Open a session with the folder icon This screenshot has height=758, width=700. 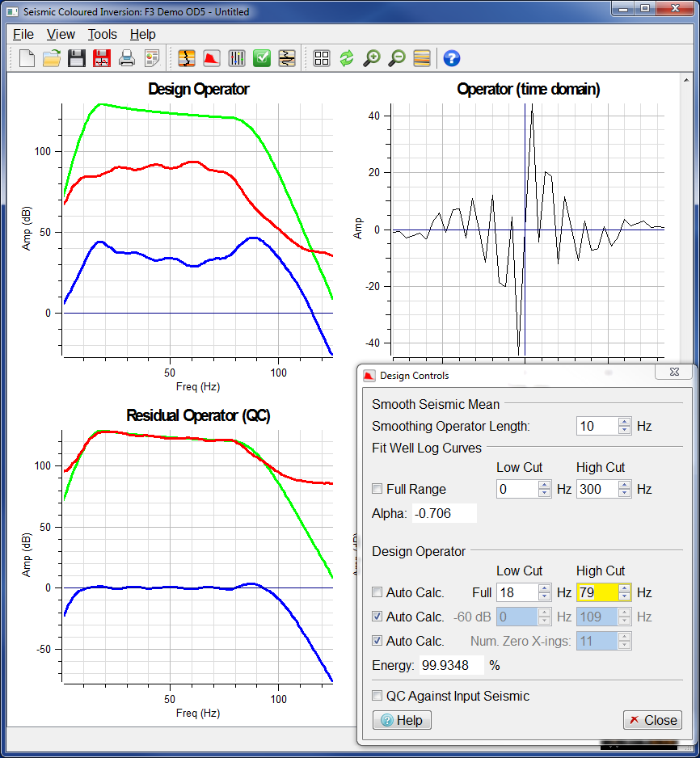tap(52, 58)
